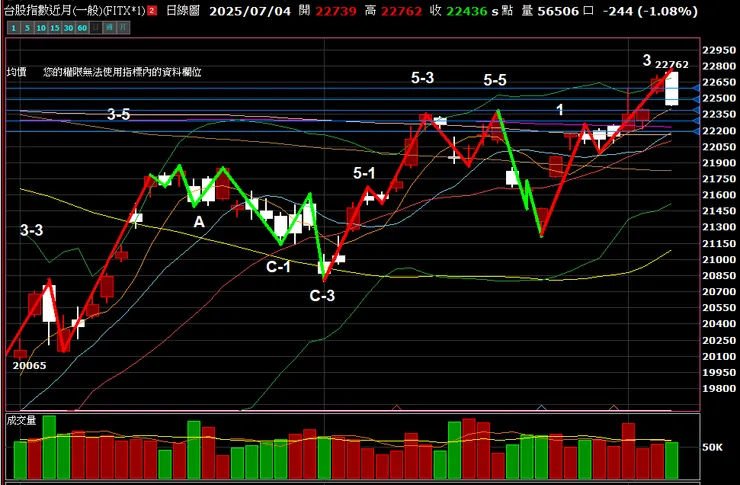The height and width of the screenshot is (485, 740).
Task: Click the permission warning message text
Action: click(122, 72)
